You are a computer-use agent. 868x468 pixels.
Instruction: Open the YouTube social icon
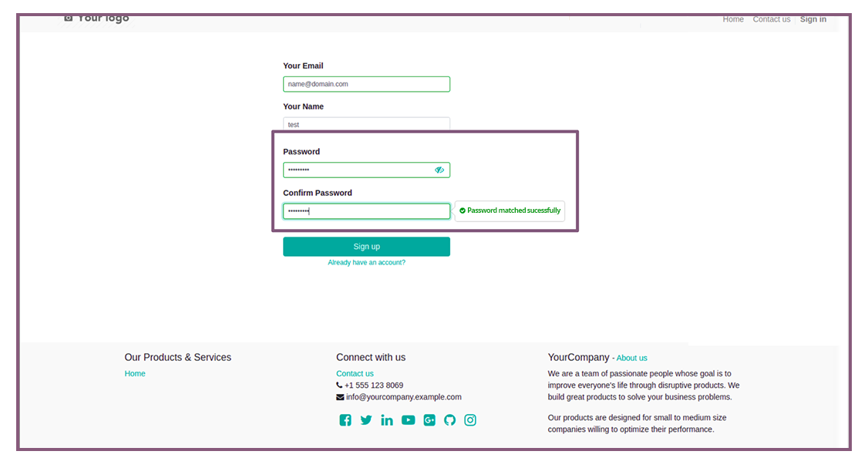click(408, 420)
